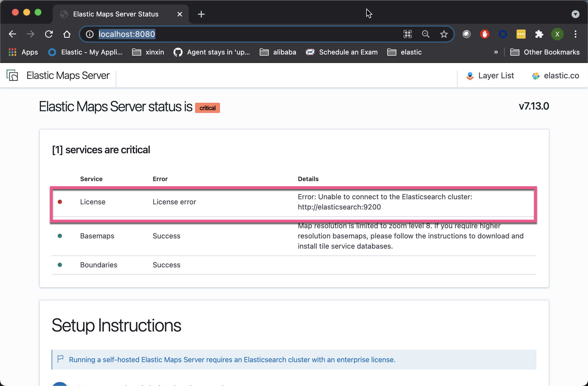This screenshot has height=386, width=588.
Task: Click the elastic.co Elastic logo icon
Action: [536, 75]
